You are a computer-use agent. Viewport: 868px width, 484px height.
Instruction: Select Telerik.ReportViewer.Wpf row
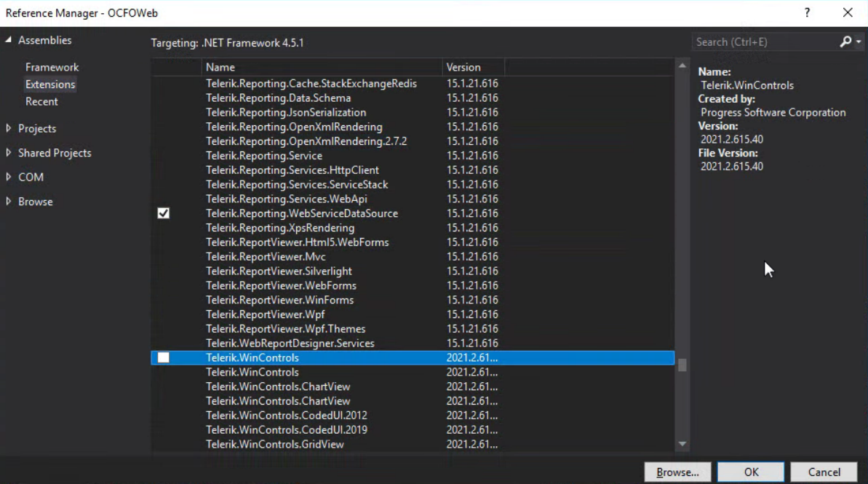click(413, 314)
